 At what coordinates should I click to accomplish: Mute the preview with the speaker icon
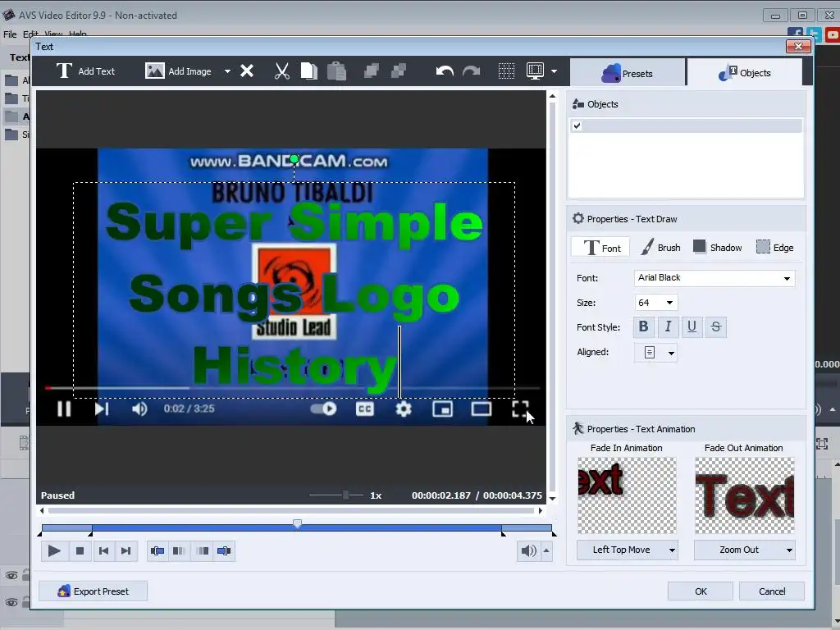(529, 550)
